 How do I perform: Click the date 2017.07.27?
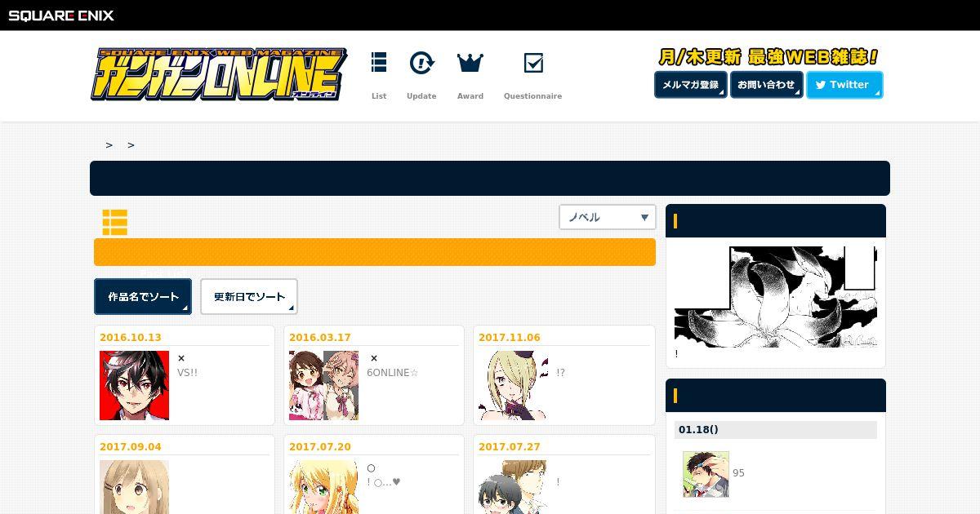pyautogui.click(x=510, y=447)
